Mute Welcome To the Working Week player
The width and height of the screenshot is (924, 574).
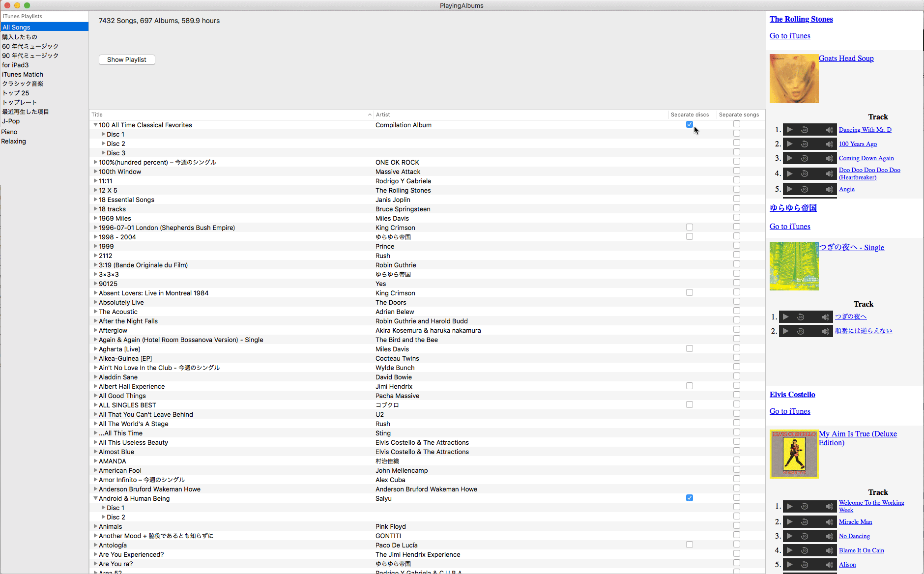[830, 506]
